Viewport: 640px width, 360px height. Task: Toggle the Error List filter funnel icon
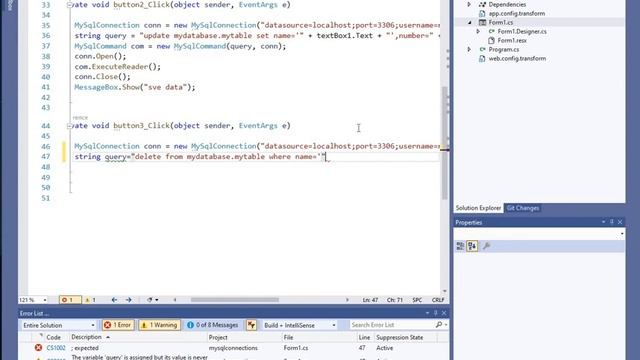[x=251, y=325]
